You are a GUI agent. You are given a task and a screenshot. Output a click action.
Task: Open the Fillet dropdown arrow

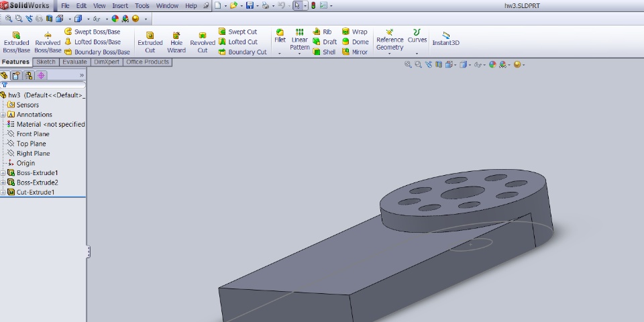point(280,53)
